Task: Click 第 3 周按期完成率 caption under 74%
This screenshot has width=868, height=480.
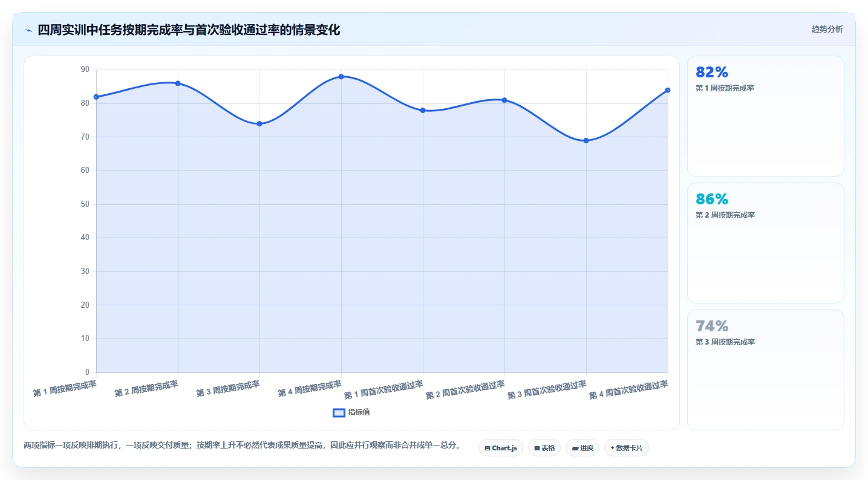Action: click(x=725, y=342)
